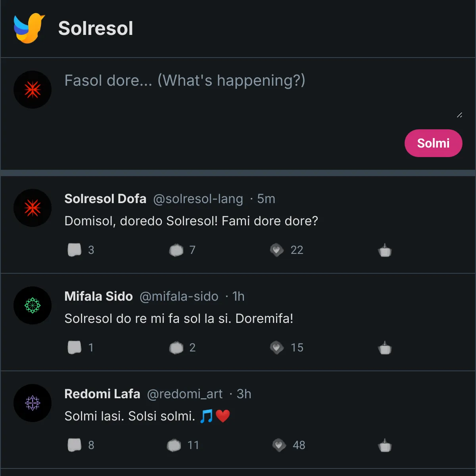Open replies on Redomi Lafa's post
476x476 pixels.
point(74,444)
